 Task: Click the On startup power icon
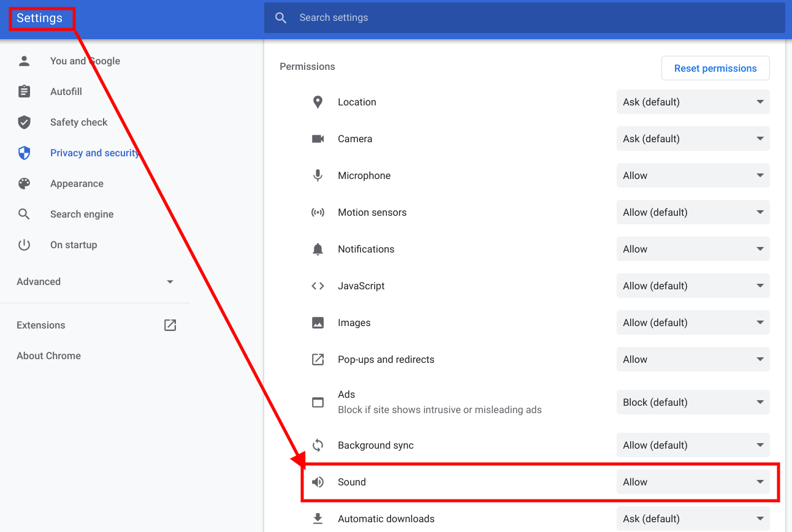pyautogui.click(x=24, y=245)
